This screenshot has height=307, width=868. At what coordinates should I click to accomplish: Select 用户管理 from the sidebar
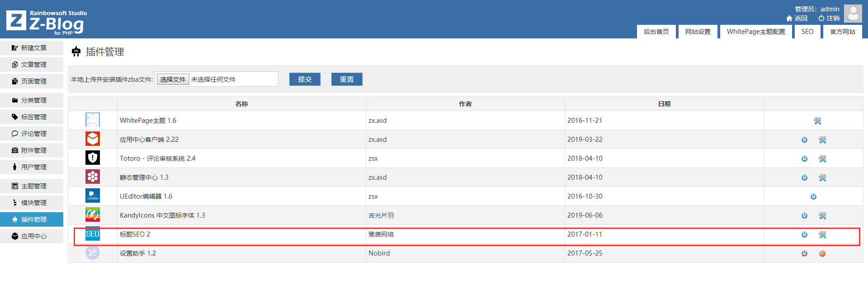(32, 167)
